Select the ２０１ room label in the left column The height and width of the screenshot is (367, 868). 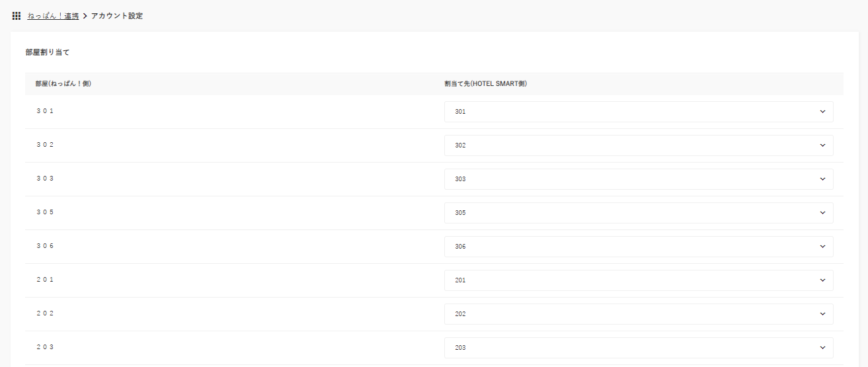[45, 280]
